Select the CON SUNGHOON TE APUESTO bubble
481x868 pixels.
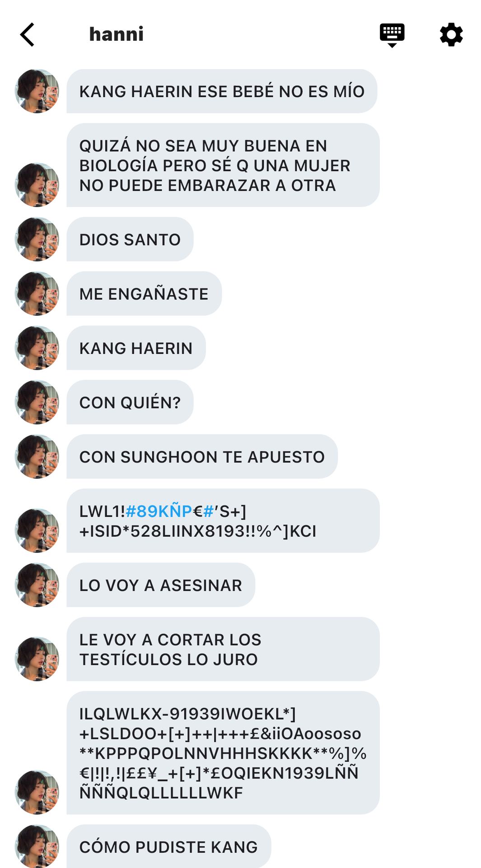point(202,457)
